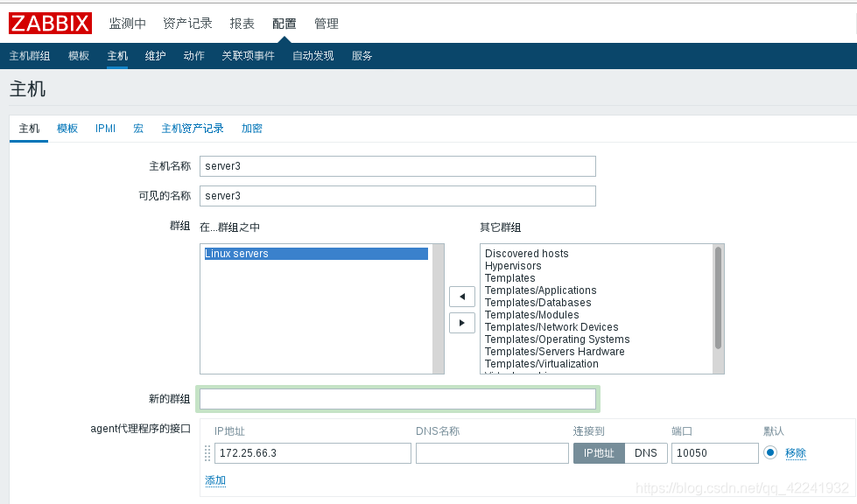857x504 pixels.
Task: Open the 报表 menu
Action: point(242,24)
